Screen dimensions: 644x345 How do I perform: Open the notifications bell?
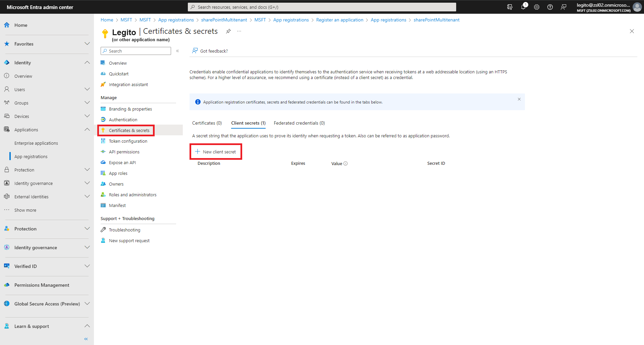pyautogui.click(x=523, y=7)
